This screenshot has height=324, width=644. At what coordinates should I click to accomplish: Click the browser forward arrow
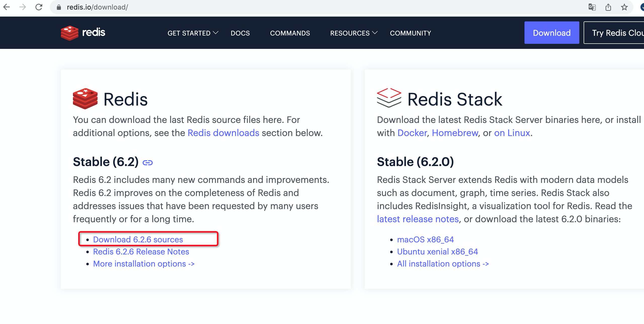[23, 7]
